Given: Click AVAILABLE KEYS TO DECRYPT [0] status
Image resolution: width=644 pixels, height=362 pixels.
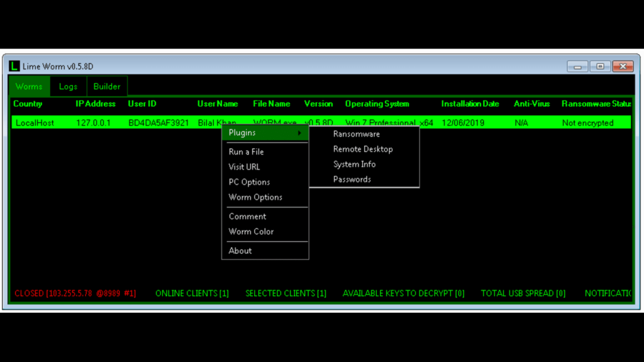Looking at the screenshot, I should 403,293.
